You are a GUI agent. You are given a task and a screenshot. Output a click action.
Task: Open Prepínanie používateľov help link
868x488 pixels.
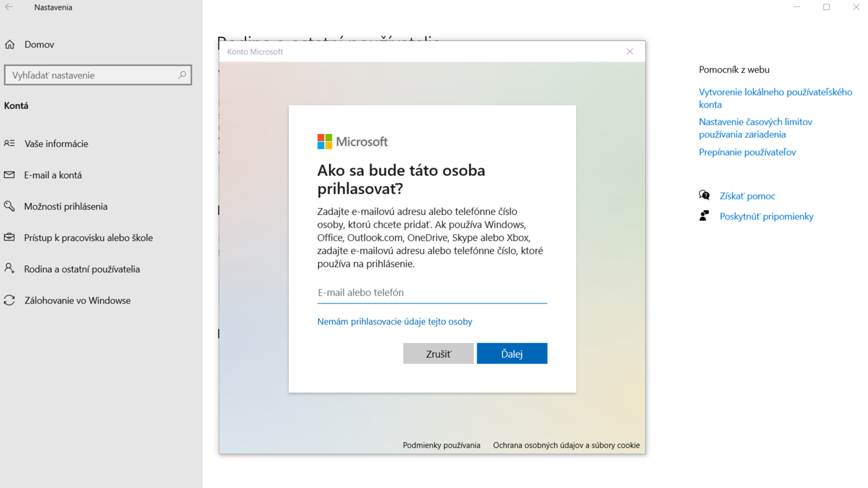click(747, 152)
